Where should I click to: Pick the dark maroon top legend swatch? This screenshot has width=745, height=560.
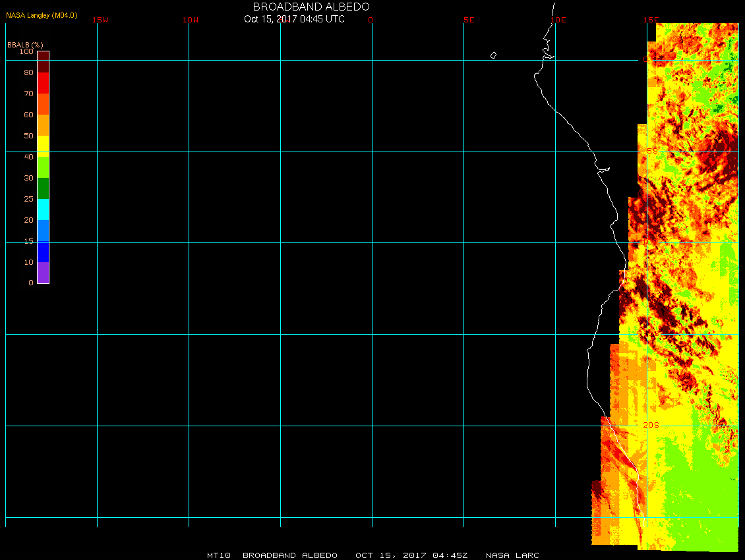tap(43, 61)
